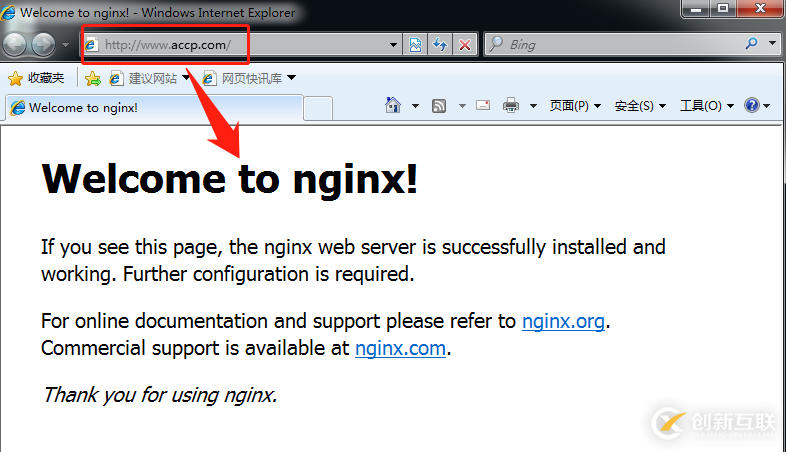Click the Read mail icon
The width and height of the screenshot is (786, 452).
click(x=483, y=105)
